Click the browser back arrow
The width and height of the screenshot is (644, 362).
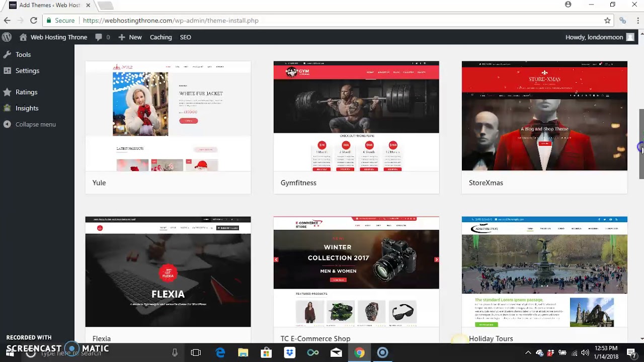pyautogui.click(x=7, y=21)
